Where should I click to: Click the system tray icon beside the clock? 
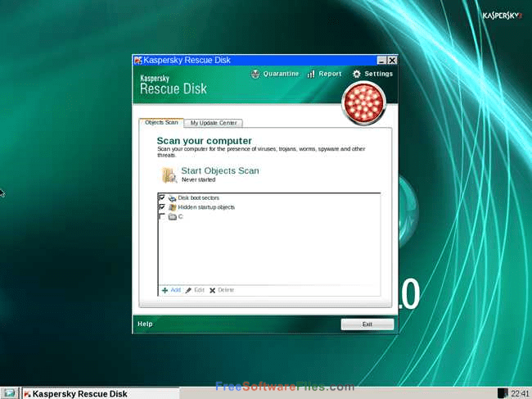click(503, 393)
